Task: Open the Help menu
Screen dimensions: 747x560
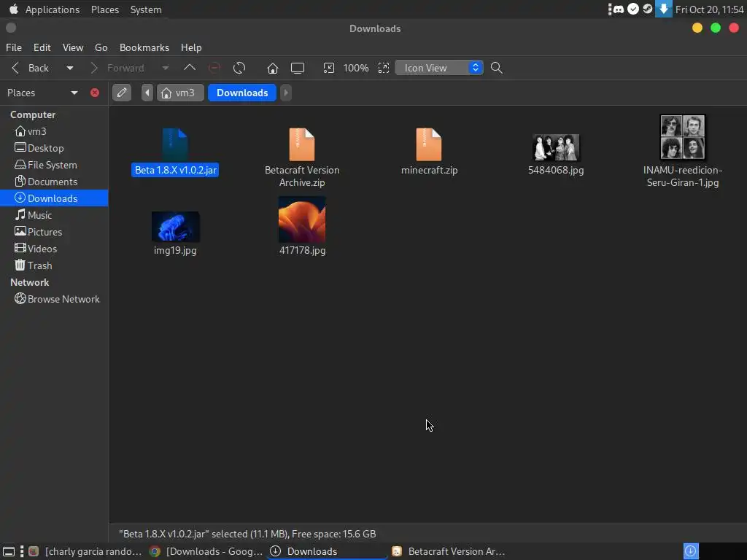Action: (191, 47)
